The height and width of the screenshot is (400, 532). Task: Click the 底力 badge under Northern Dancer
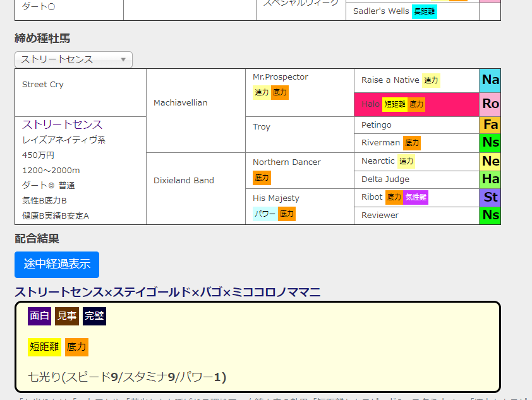(x=262, y=178)
